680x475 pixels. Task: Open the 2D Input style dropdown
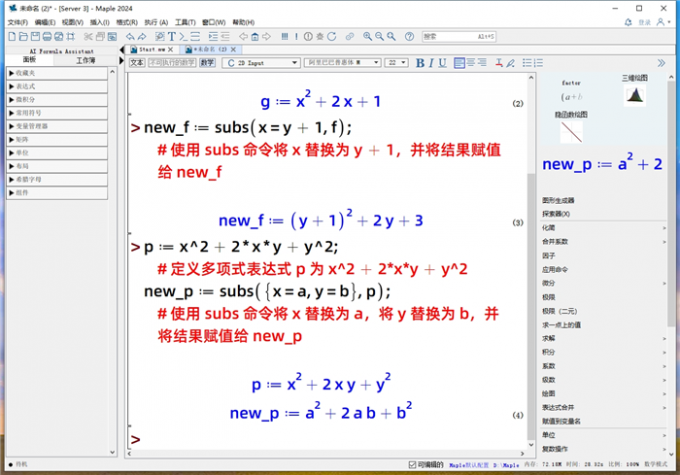272,62
